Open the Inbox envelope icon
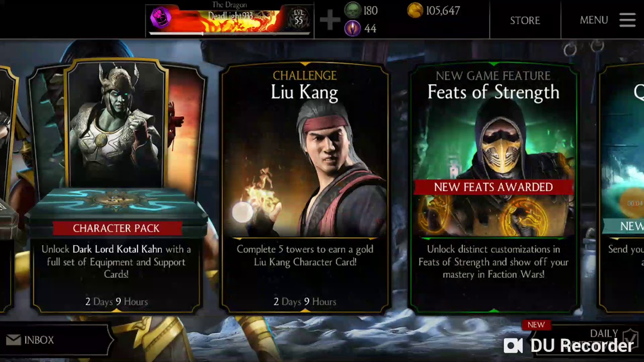 15,340
